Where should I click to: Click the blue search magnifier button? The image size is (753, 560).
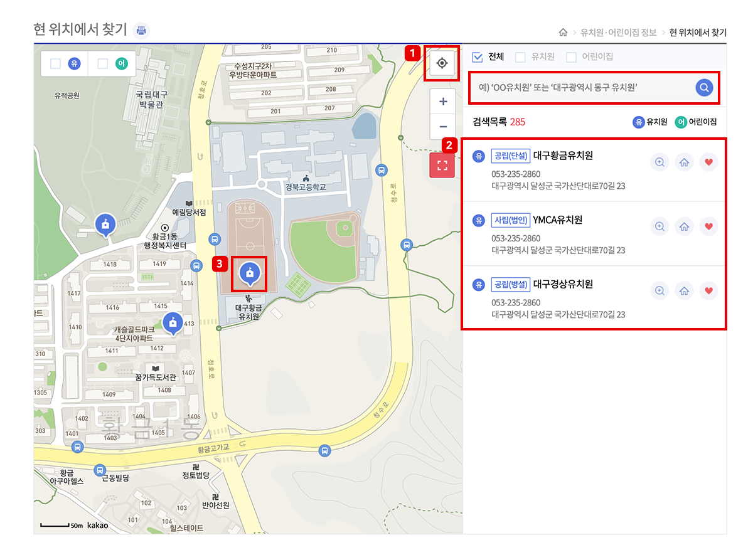click(x=705, y=88)
